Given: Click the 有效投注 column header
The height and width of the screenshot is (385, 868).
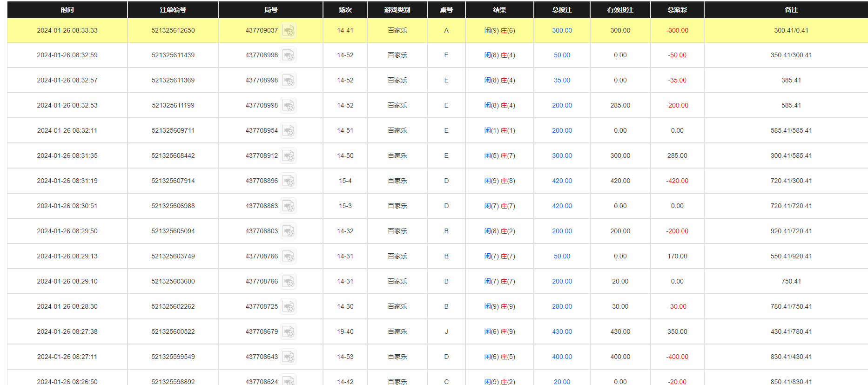Looking at the screenshot, I should [620, 10].
